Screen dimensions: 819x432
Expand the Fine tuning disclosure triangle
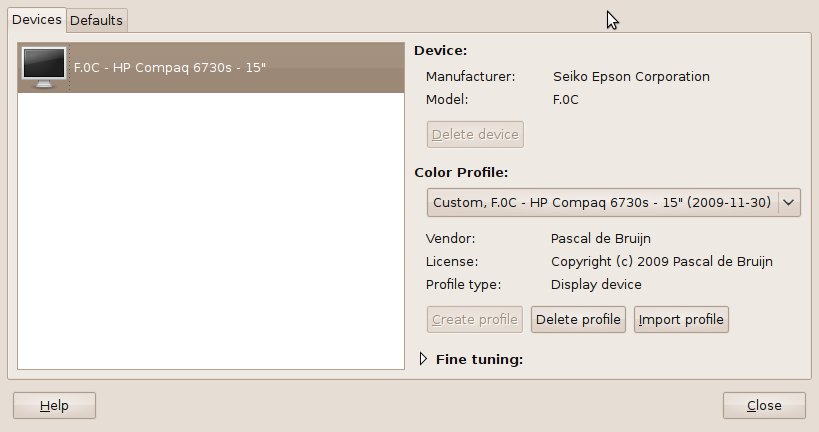(x=423, y=359)
